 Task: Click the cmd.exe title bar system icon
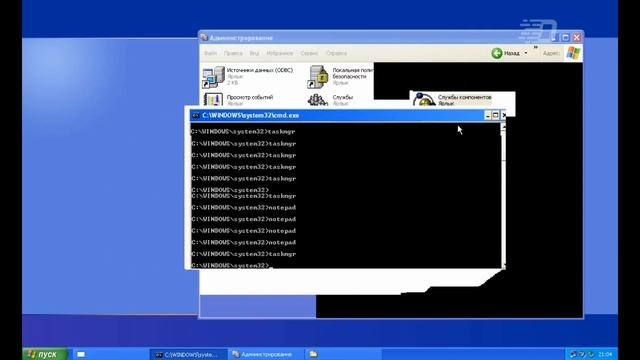coord(196,116)
